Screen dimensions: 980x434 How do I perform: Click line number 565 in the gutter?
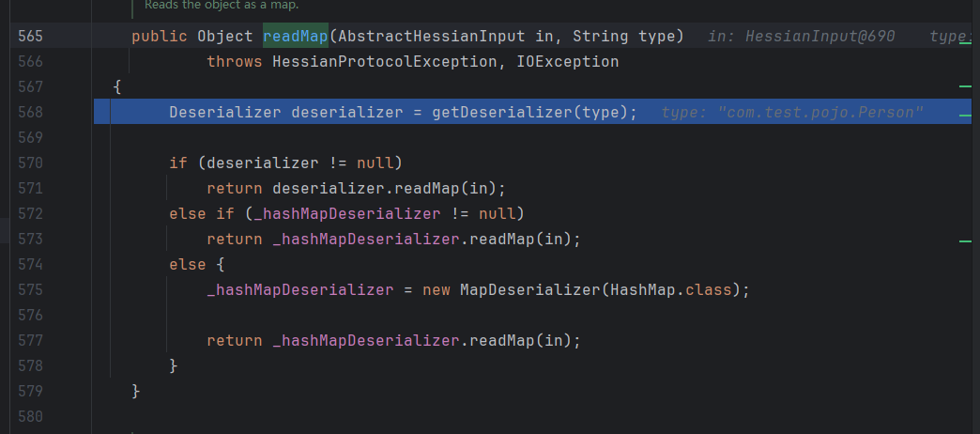(x=30, y=37)
